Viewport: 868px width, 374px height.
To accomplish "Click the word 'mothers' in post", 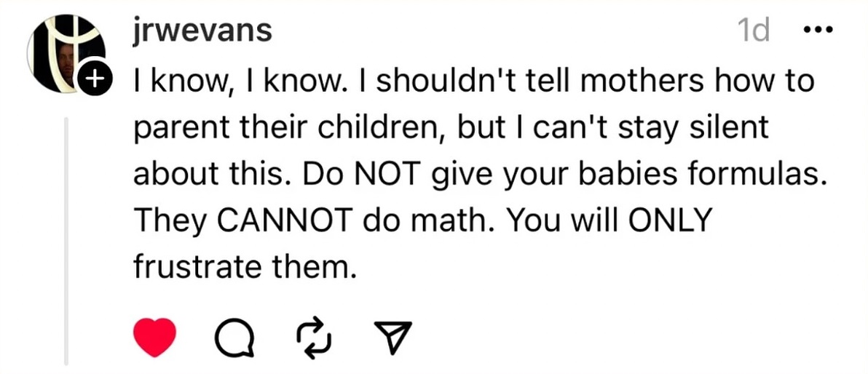I will coord(639,80).
